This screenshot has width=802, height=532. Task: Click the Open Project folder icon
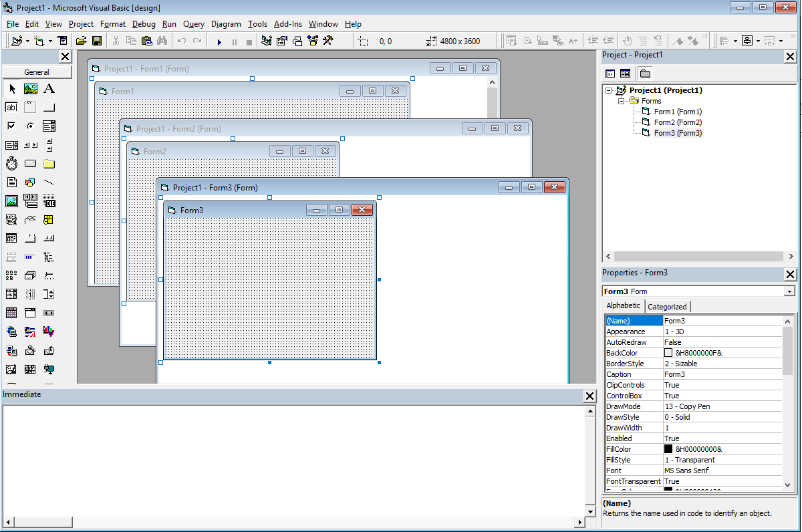(x=81, y=41)
